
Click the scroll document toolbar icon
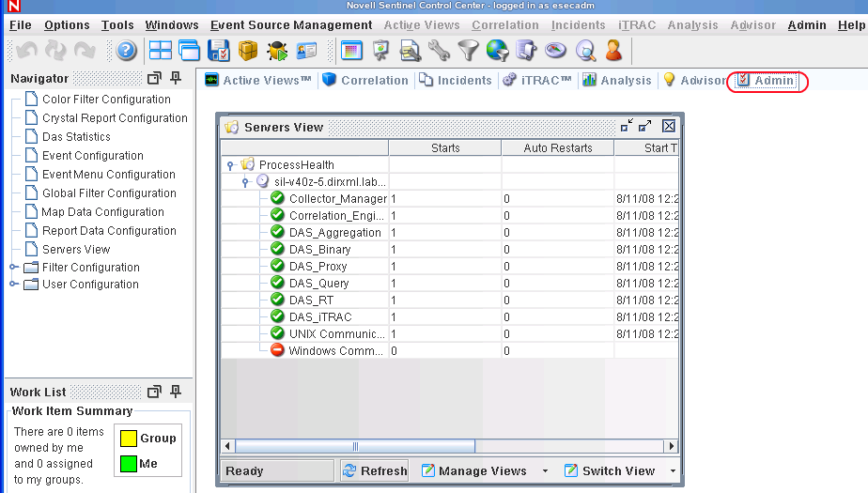tap(526, 51)
